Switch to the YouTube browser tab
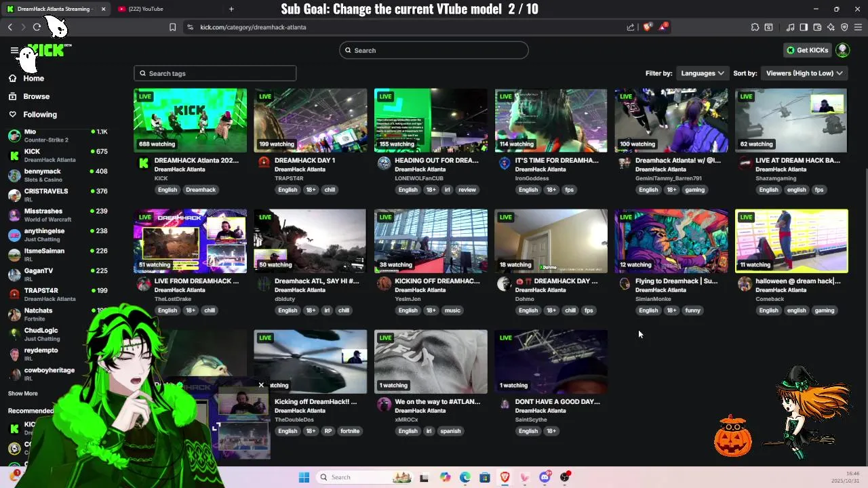 pos(145,9)
